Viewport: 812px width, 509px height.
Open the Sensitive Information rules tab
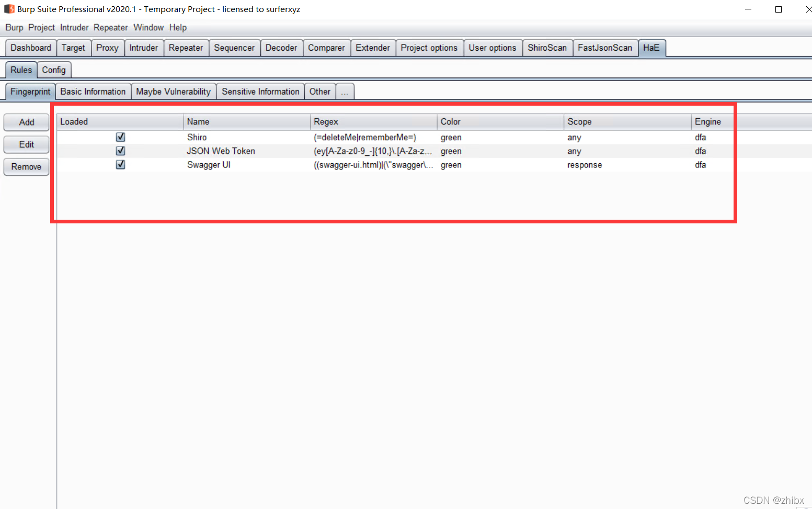pyautogui.click(x=260, y=92)
